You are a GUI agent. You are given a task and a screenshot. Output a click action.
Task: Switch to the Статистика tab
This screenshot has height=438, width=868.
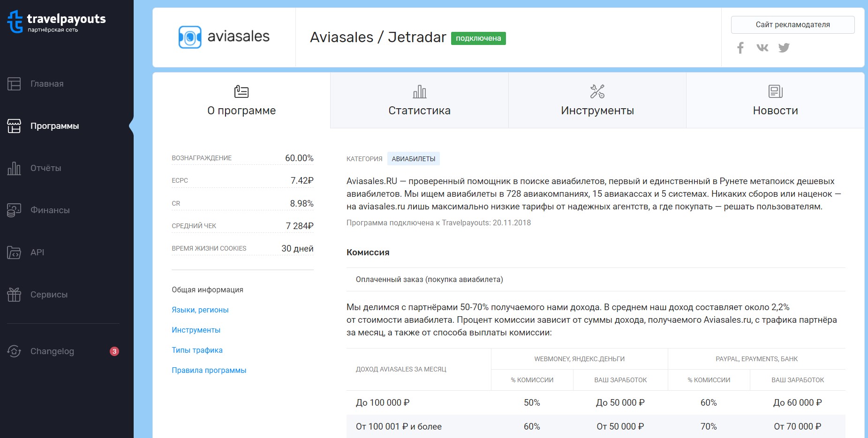tap(419, 101)
